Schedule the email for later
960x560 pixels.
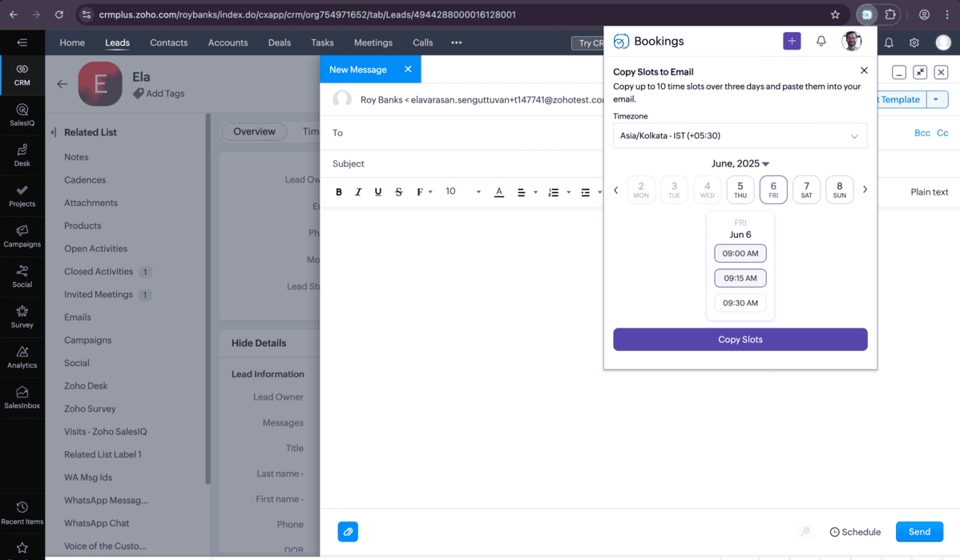tap(855, 532)
